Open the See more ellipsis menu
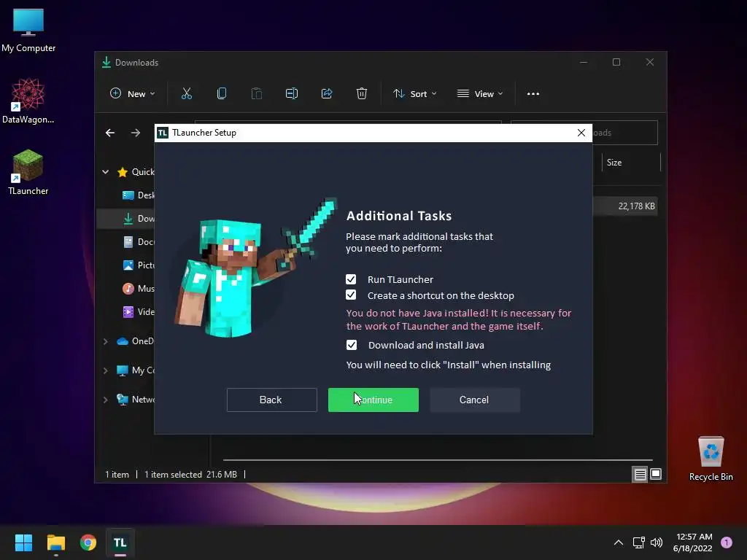 533,94
